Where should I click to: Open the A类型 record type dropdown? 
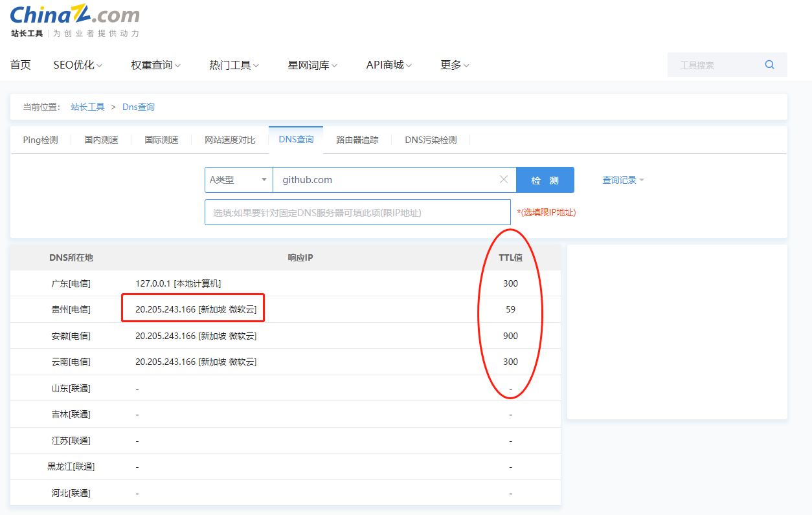[x=239, y=180]
